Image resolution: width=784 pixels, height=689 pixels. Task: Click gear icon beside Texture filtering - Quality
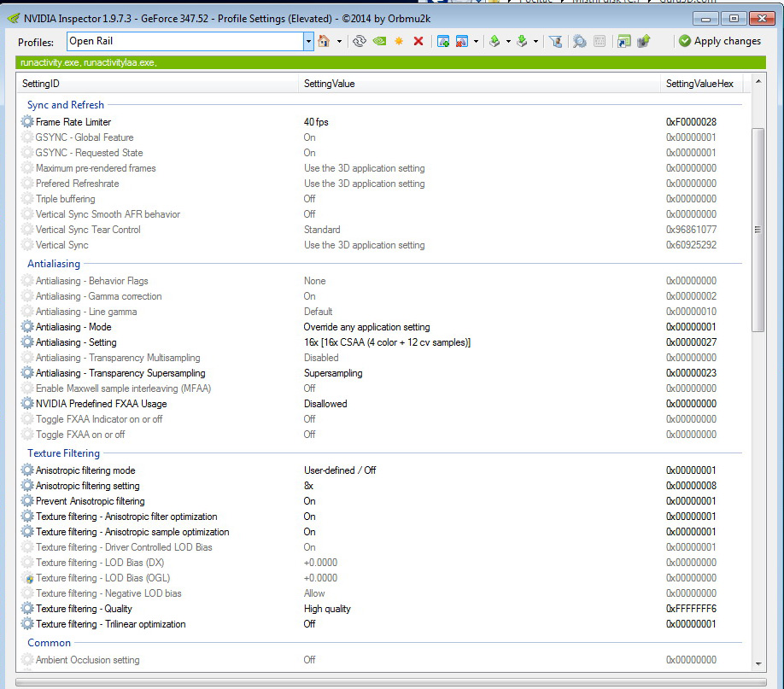27,609
